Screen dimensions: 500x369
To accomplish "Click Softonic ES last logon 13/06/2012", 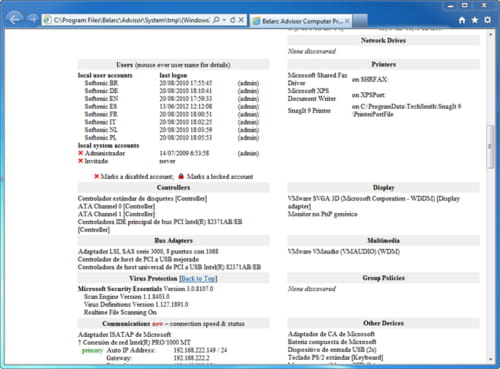I will (186, 106).
